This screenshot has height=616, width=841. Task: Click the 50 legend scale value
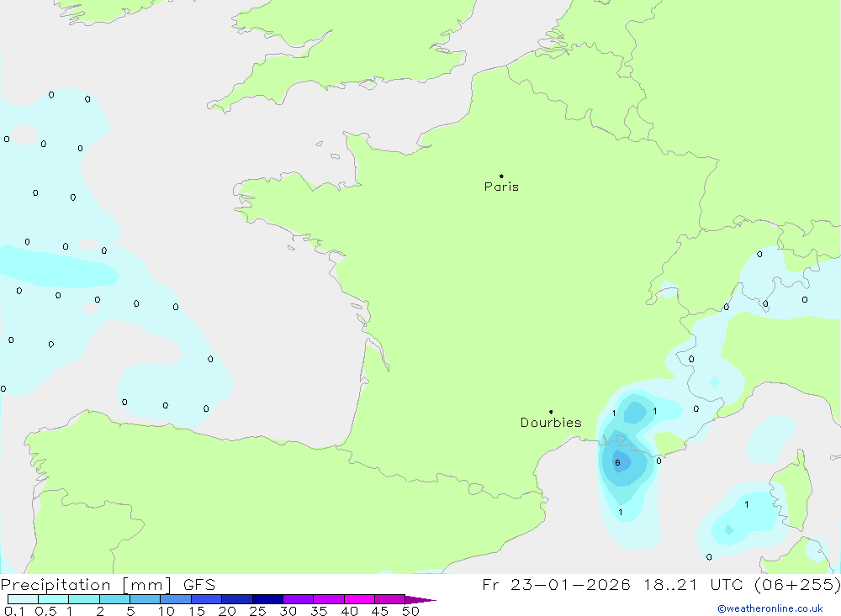tap(410, 611)
